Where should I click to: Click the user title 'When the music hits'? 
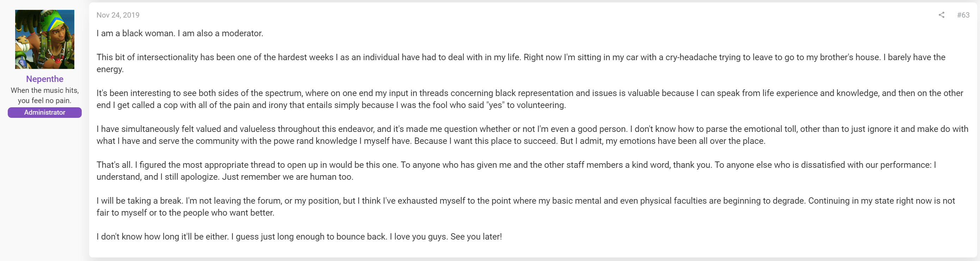coord(44,90)
